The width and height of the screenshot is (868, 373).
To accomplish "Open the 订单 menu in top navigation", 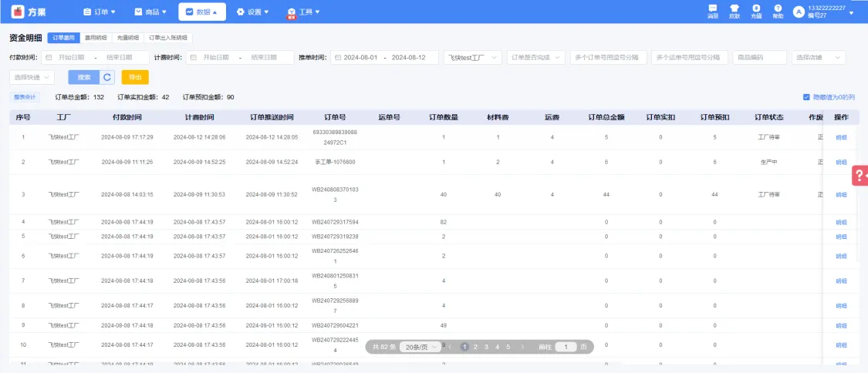I will coord(99,12).
